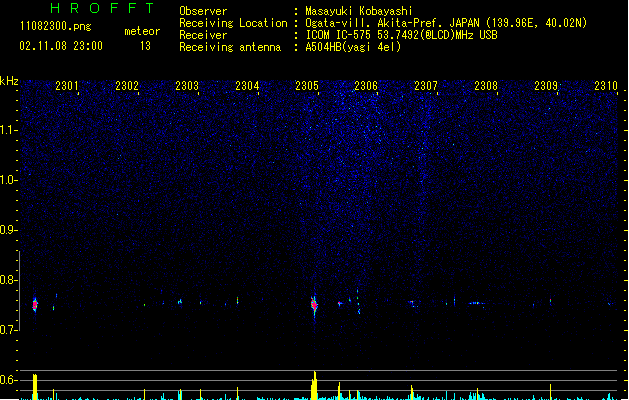Click the 2310 time marker
The height and width of the screenshot is (400, 629).
606,86
